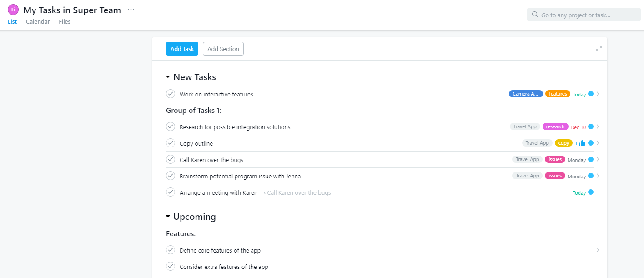Click the purple research tag
644x278 pixels.
coord(555,126)
